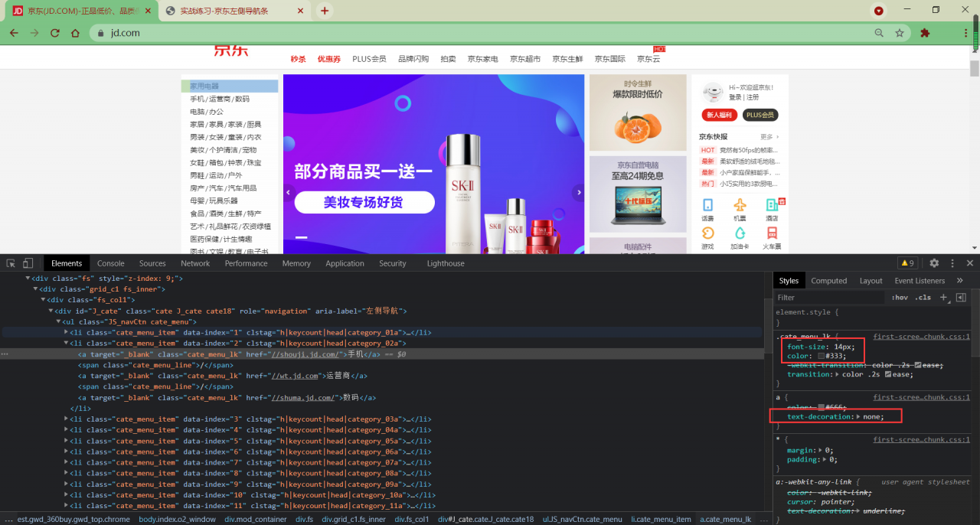980x525 pixels.
Task: Open DevTools settings gear
Action: pyautogui.click(x=934, y=263)
